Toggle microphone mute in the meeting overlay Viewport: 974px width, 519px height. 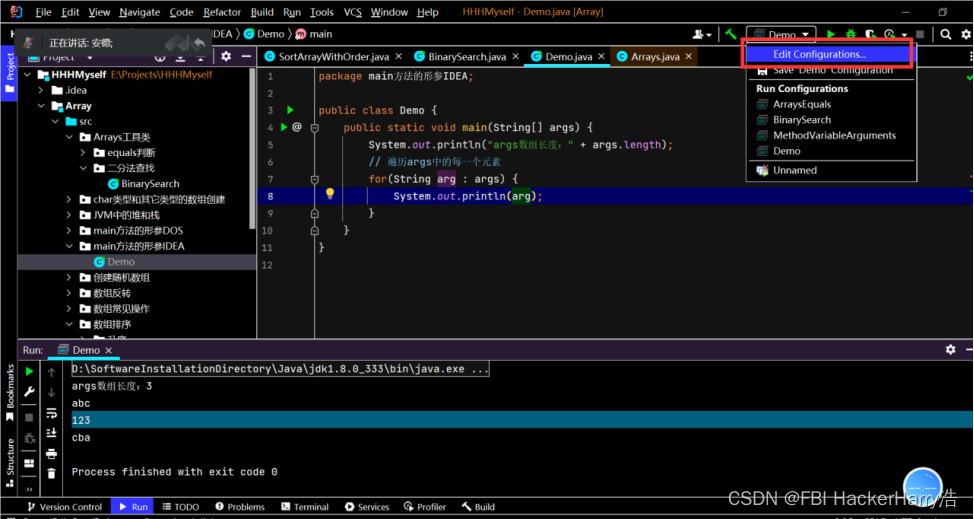[x=28, y=43]
